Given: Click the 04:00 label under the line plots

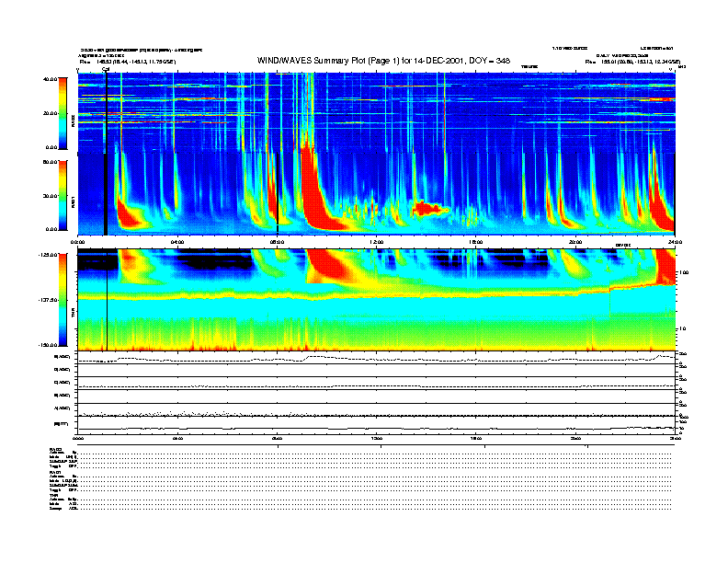Looking at the screenshot, I should (176, 438).
